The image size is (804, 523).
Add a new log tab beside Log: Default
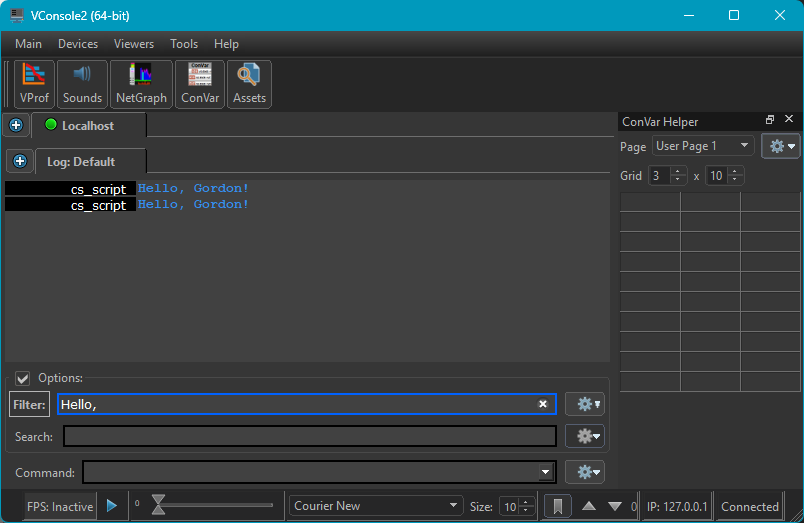pos(20,161)
